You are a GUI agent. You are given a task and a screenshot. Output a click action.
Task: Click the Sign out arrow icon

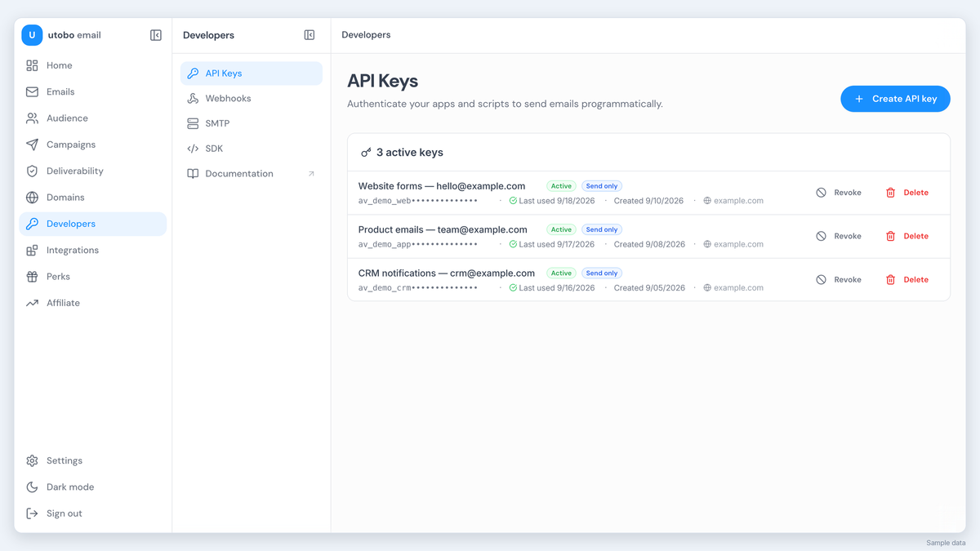click(x=32, y=513)
